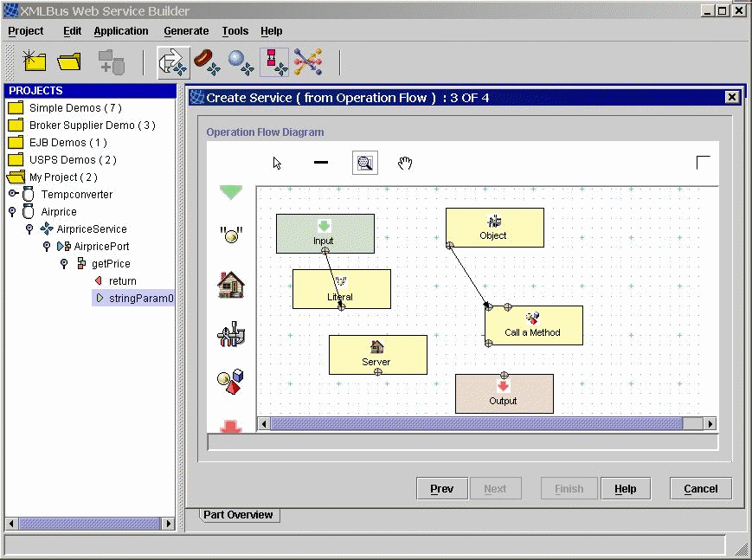Click the new project starred folder icon
Screen dimensions: 752x560
(x=35, y=61)
